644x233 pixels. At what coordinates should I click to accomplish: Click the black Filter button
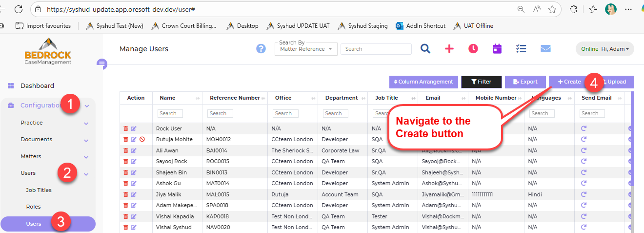point(481,82)
